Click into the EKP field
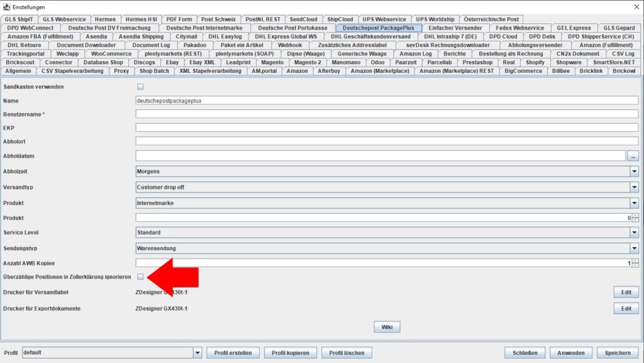 (387, 128)
